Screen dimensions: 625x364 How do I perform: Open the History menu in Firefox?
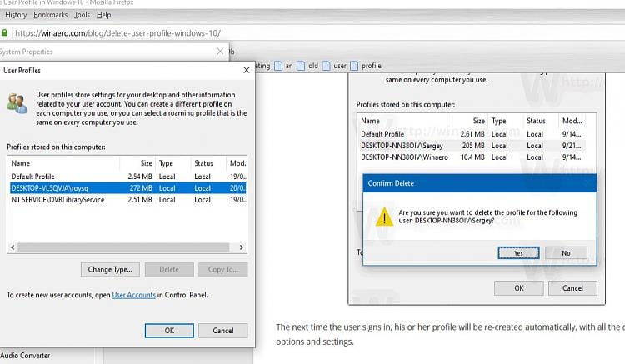(16, 15)
